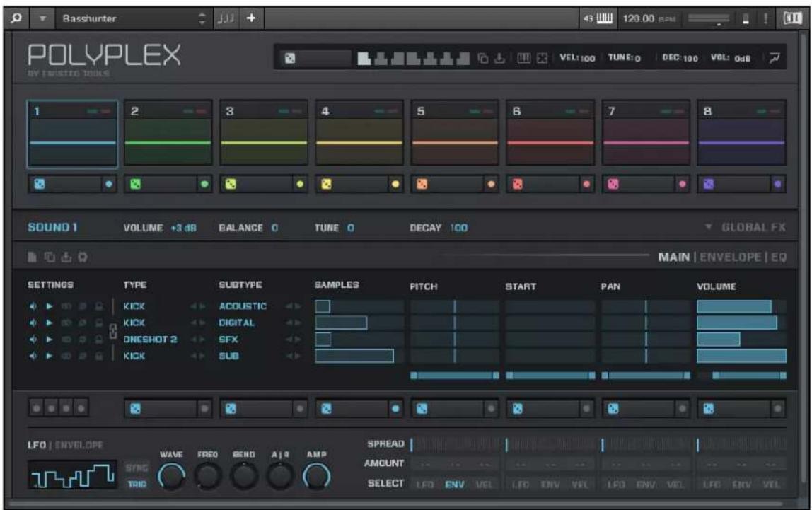The height and width of the screenshot is (510, 812).
Task: Open the preset menu arrow beside Basshunter
Action: coord(43,18)
